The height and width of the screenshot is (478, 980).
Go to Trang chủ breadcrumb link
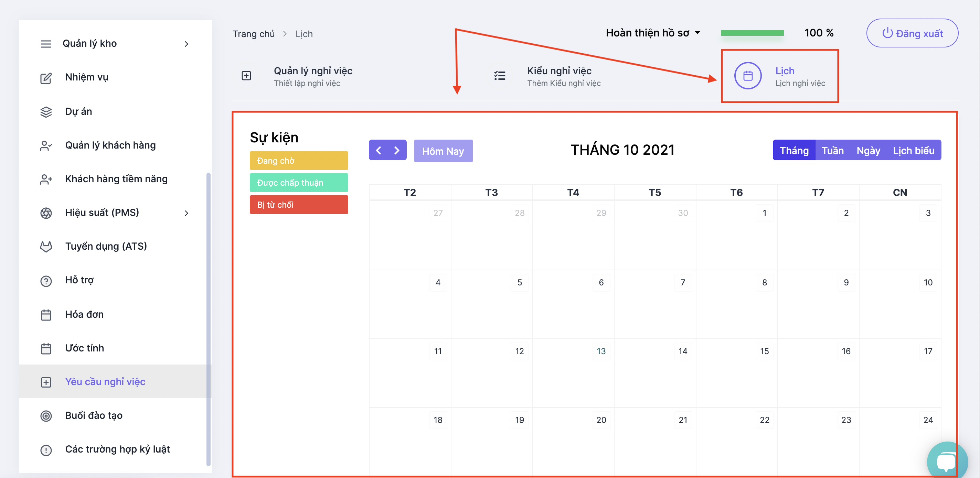pos(253,34)
